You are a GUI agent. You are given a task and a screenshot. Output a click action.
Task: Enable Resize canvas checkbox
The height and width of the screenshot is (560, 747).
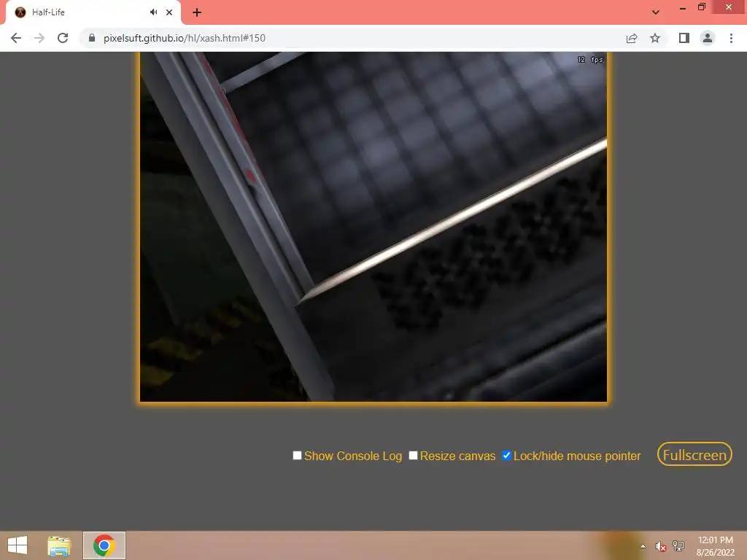click(413, 455)
